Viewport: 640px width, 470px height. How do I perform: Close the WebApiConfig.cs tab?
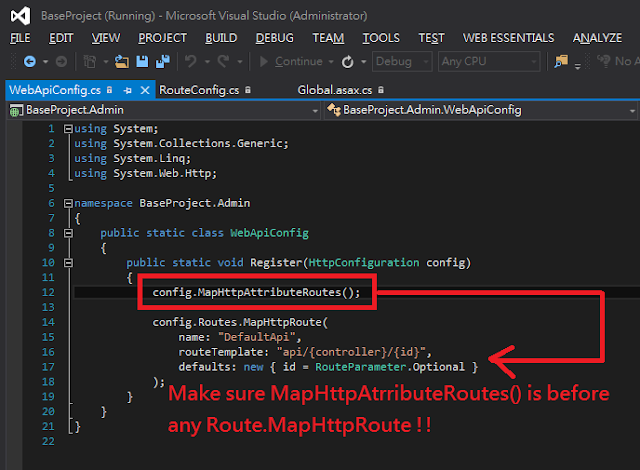[x=145, y=90]
